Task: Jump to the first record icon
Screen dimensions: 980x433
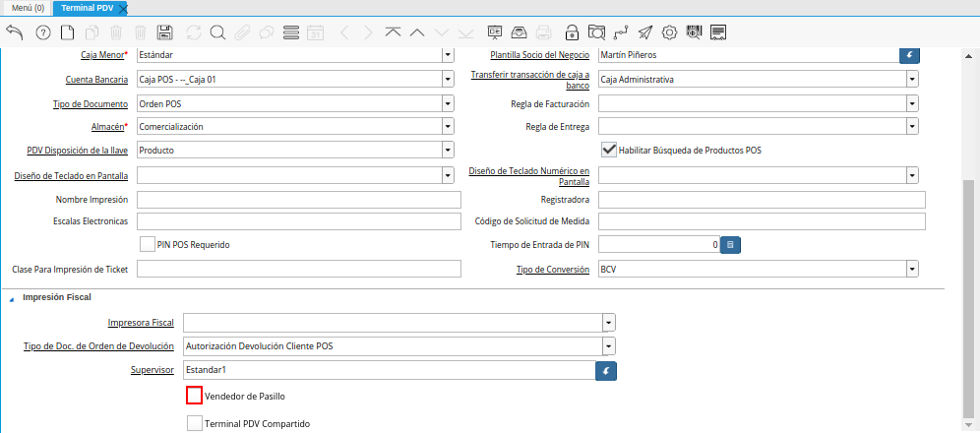Action: click(393, 32)
